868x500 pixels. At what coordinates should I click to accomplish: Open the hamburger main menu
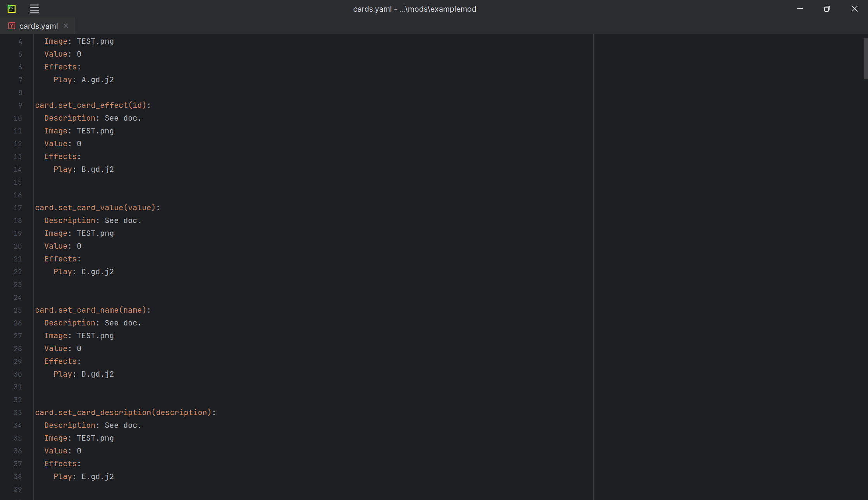point(34,9)
